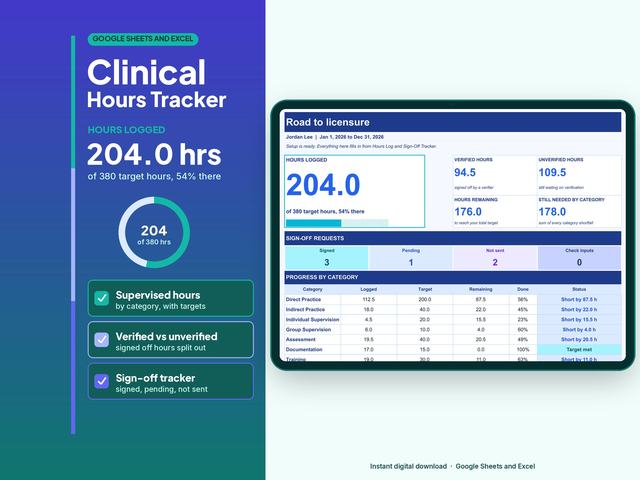Image resolution: width=640 pixels, height=480 pixels.
Task: Select the Documentation category row label
Action: tap(304, 349)
